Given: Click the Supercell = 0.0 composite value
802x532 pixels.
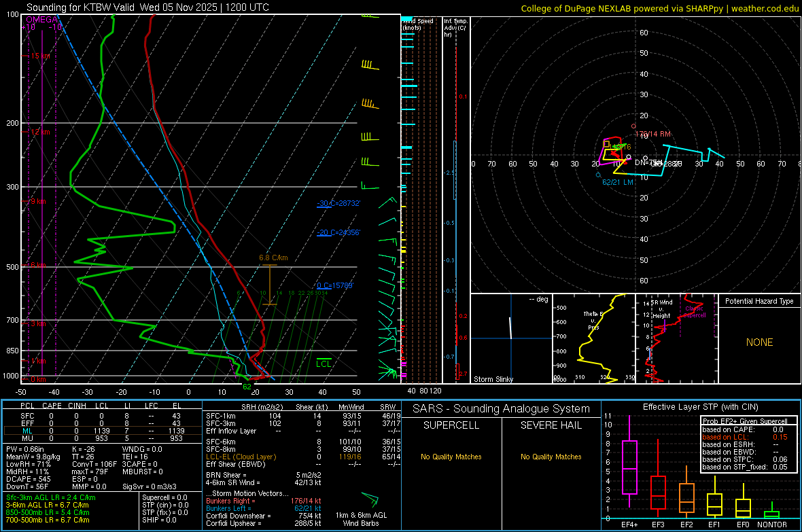Looking at the screenshot, I should click(164, 497).
